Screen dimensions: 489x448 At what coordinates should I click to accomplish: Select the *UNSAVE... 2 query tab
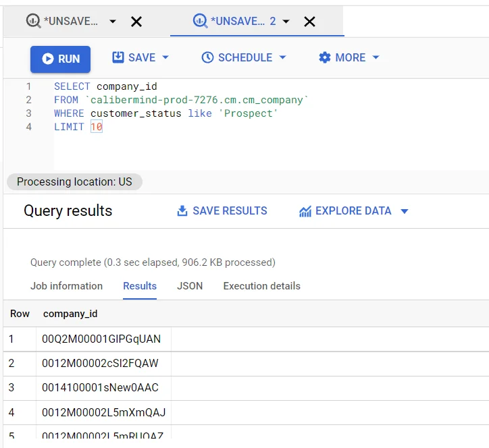[x=234, y=21]
